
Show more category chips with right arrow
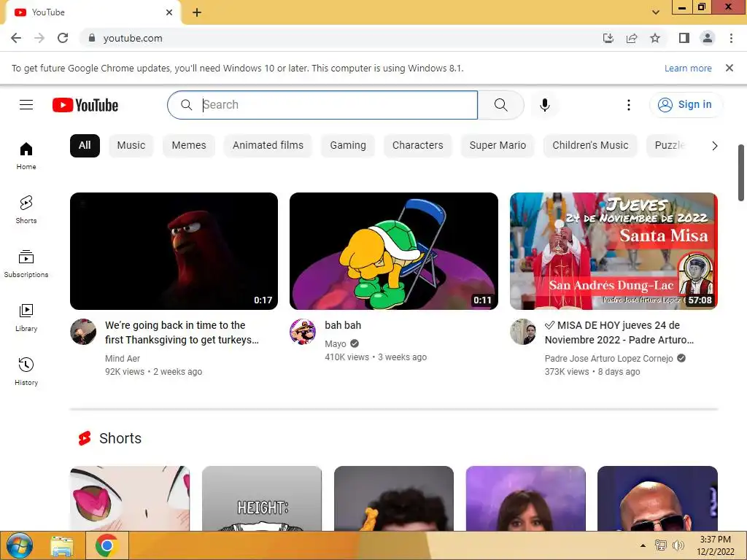click(x=714, y=146)
